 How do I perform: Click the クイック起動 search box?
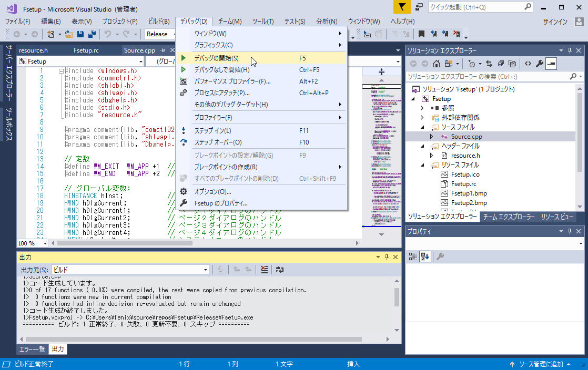[480, 7]
